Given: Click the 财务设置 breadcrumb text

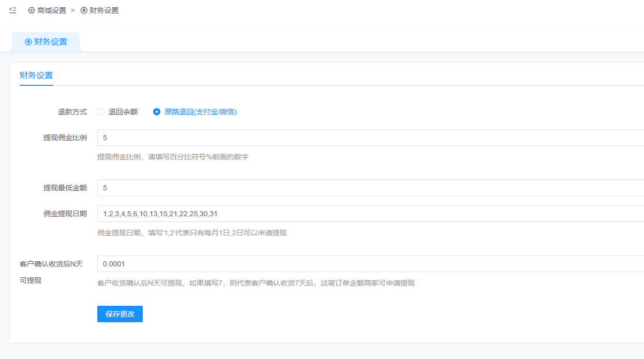Looking at the screenshot, I should pos(104,10).
